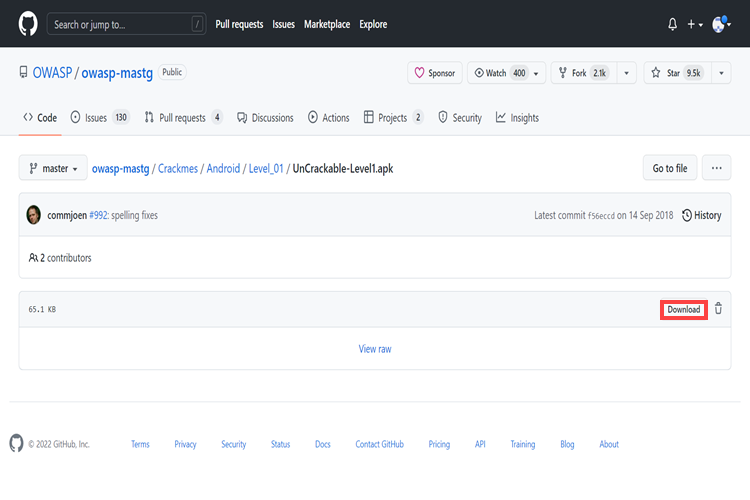Viewport: 750px width, 500px height.
Task: Open the Training footer link
Action: tap(523, 444)
